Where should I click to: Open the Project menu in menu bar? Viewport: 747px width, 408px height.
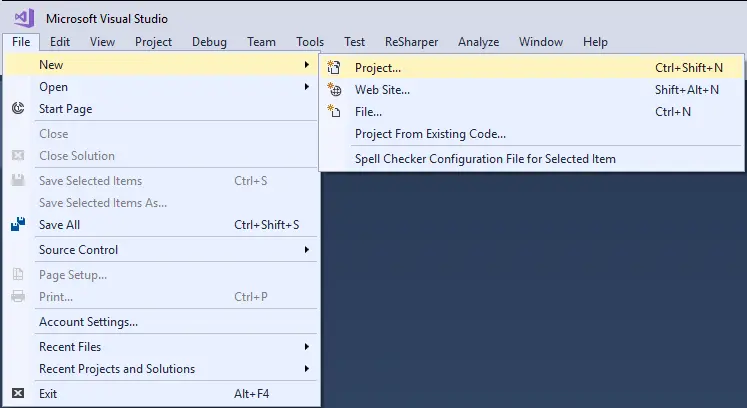coord(153,42)
